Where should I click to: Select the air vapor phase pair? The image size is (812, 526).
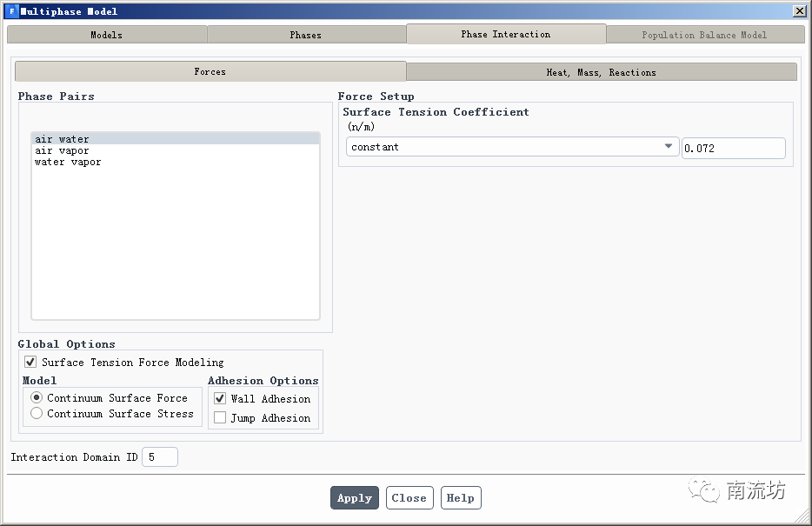(x=175, y=150)
